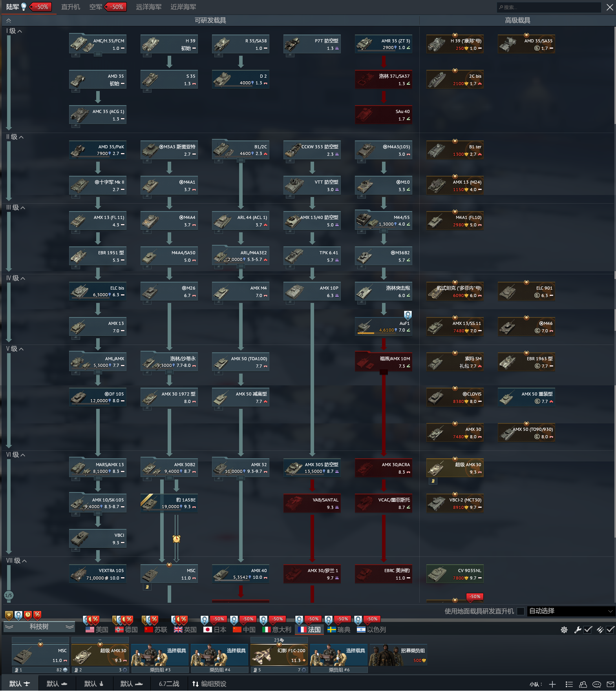Click the plus icon to create squad
The image size is (616, 691).
[552, 684]
